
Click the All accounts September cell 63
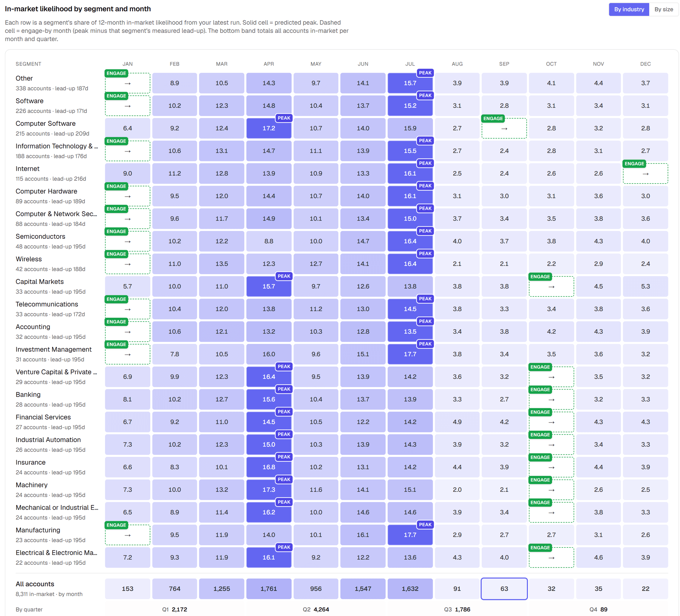point(504,589)
